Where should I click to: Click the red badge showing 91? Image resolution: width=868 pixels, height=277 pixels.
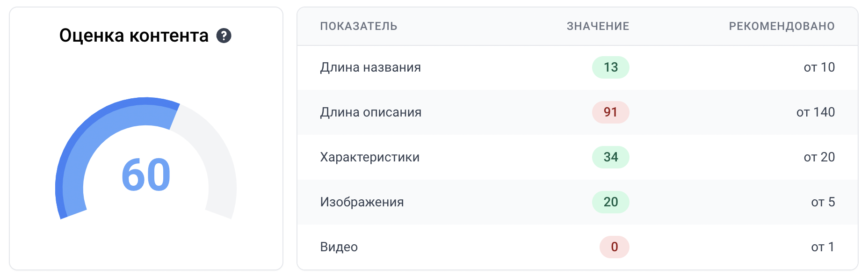611,112
